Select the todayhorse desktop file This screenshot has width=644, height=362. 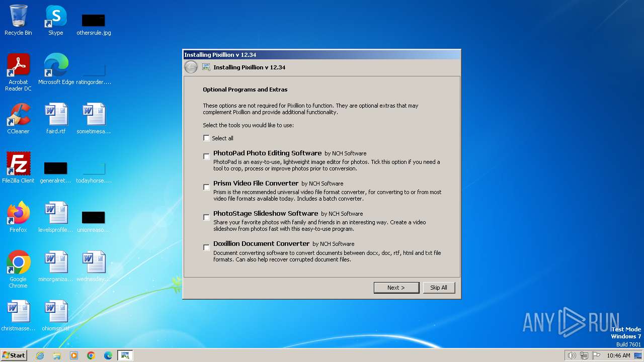pos(94,171)
